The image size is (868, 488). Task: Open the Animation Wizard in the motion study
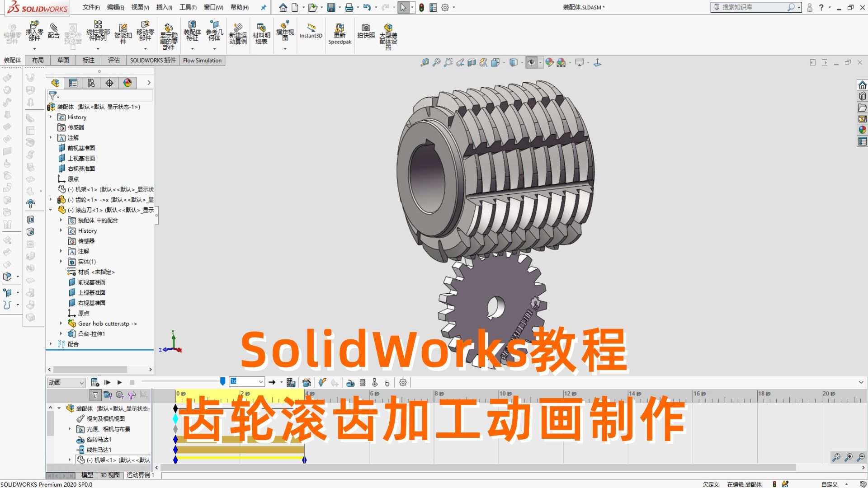coord(307,382)
